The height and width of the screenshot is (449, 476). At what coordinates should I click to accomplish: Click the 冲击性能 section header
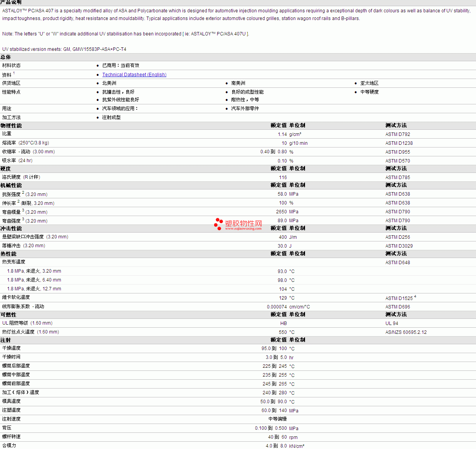tap(11, 228)
